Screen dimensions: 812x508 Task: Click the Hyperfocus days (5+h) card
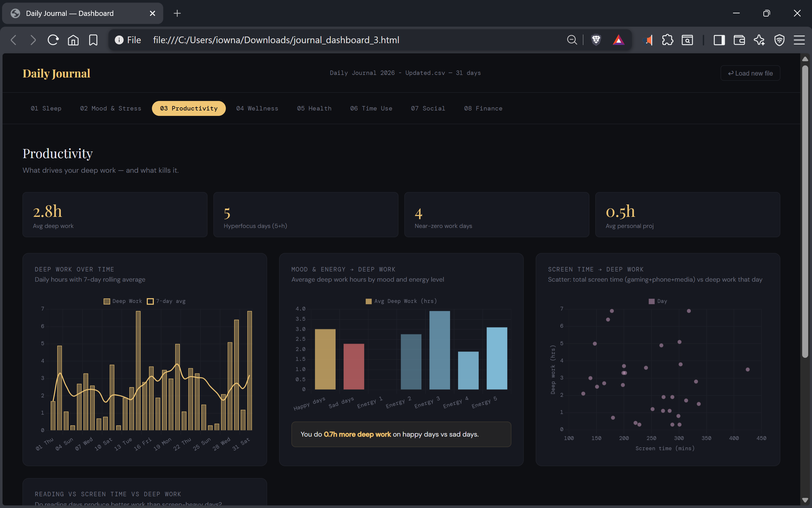[306, 215]
